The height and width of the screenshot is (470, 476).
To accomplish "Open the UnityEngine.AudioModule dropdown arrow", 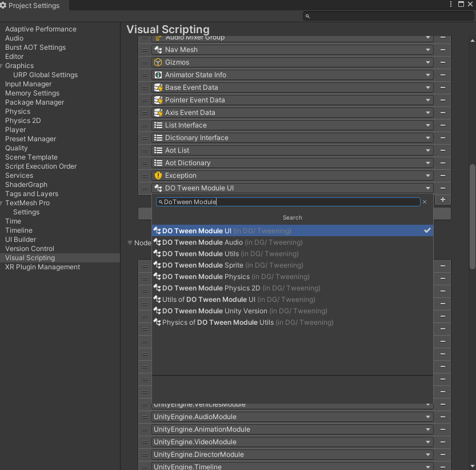I will tap(427, 417).
